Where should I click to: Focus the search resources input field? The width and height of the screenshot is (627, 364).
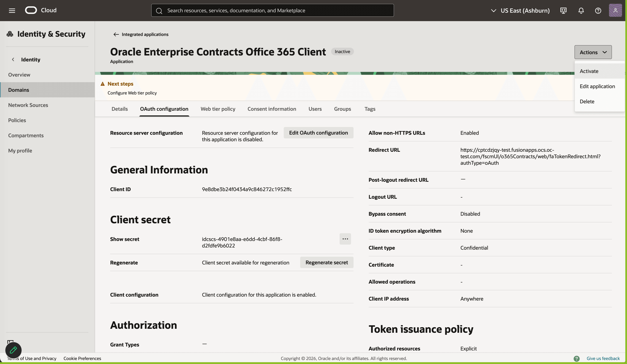[272, 10]
